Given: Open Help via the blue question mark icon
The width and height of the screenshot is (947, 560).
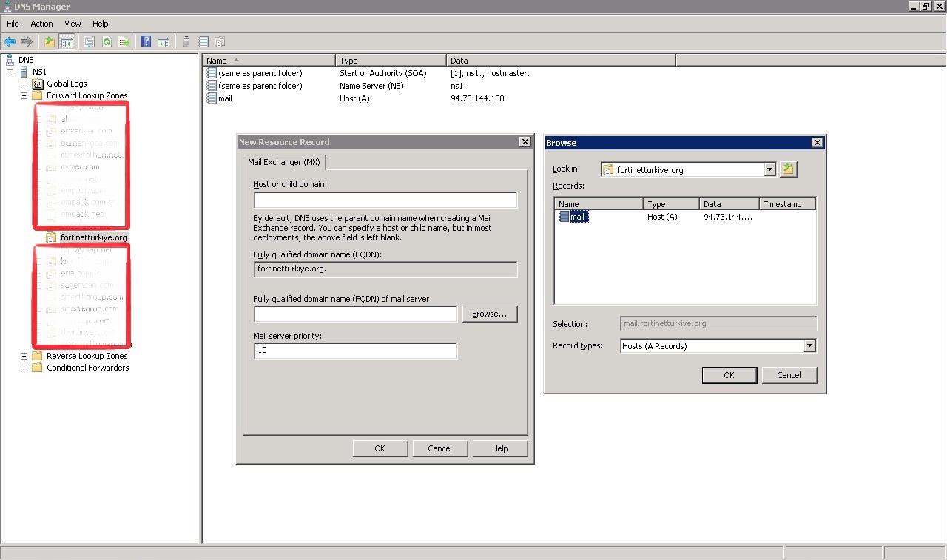Looking at the screenshot, I should click(146, 42).
